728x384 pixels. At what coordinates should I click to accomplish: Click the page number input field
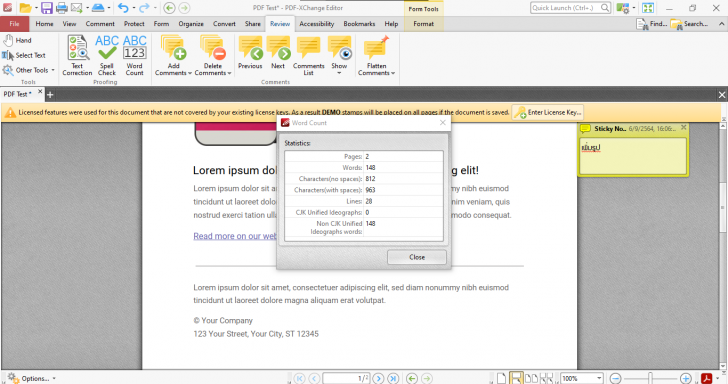346,378
